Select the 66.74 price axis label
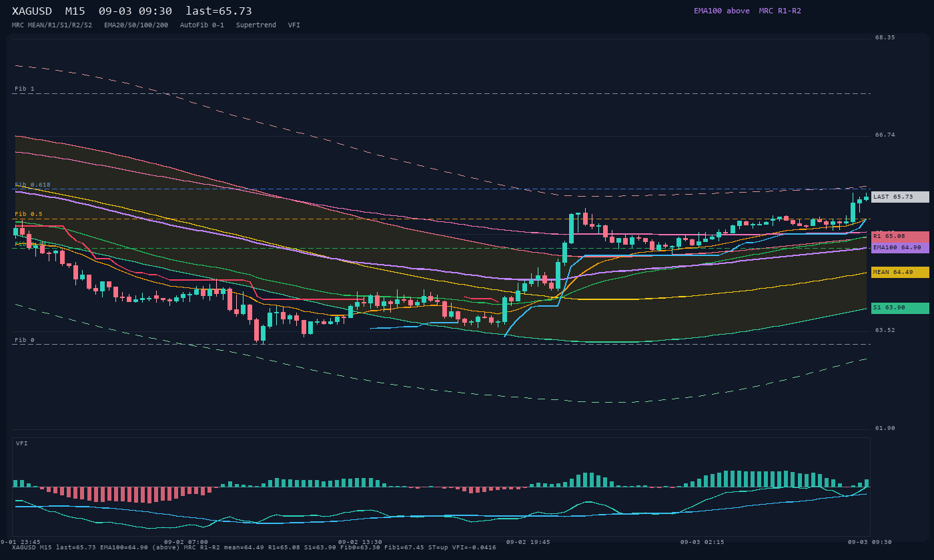934x560 pixels. tap(885, 135)
